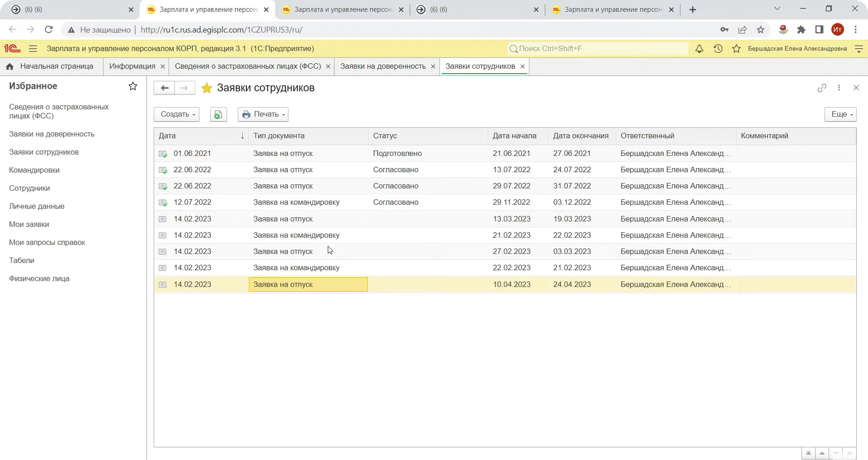Image resolution: width=868 pixels, height=460 pixels.
Task: Switch to Заявки на доверенность tab
Action: (382, 66)
